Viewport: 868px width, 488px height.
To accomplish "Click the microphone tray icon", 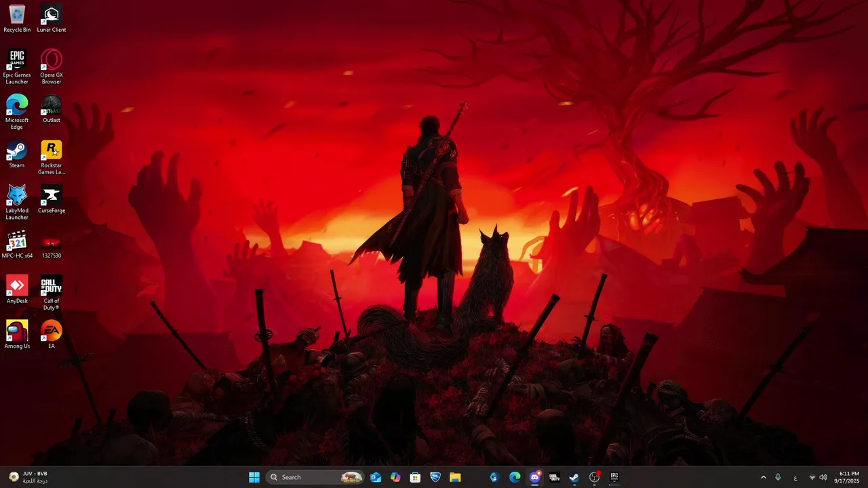I will 778,477.
